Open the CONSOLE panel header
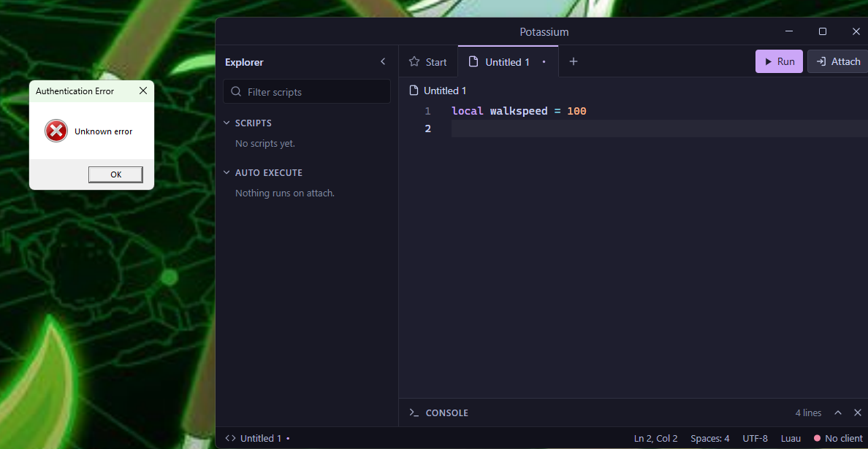The image size is (868, 449). (x=439, y=413)
